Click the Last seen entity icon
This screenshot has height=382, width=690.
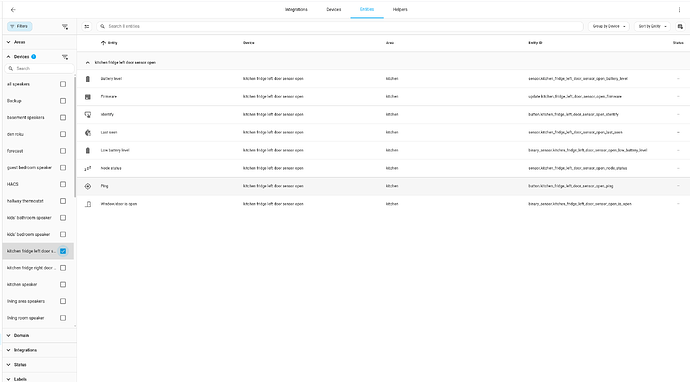tap(88, 132)
